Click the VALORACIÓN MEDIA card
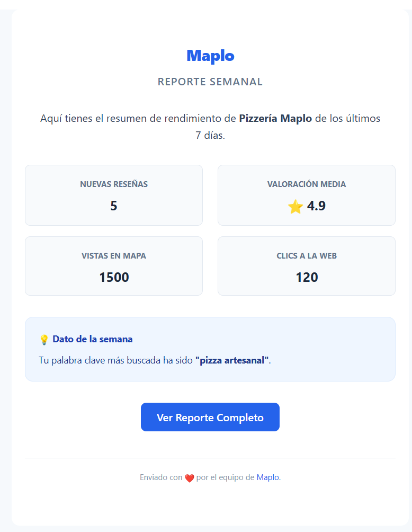Image resolution: width=412 pixels, height=532 pixels. click(x=306, y=195)
